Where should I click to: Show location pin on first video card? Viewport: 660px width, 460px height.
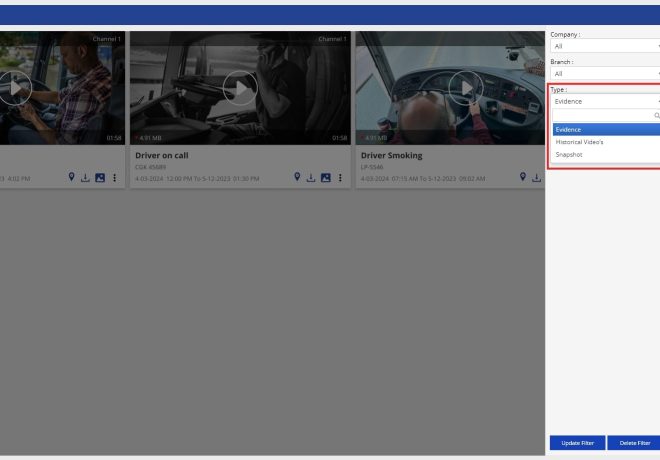point(71,178)
